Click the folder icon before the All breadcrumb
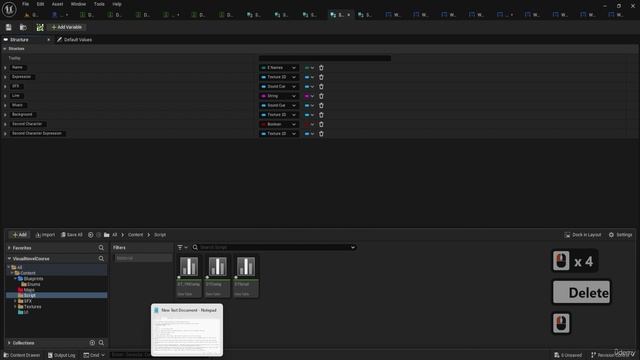 pyautogui.click(x=107, y=235)
